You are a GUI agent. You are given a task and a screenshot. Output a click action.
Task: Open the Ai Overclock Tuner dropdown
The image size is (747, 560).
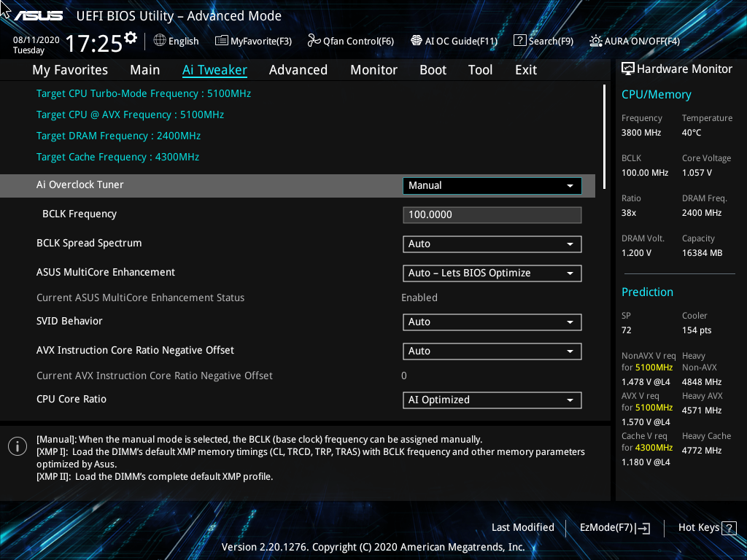[x=492, y=185]
